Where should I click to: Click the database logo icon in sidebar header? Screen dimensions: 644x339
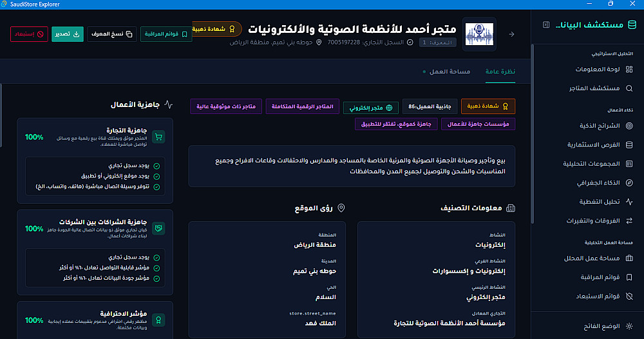coord(632,24)
